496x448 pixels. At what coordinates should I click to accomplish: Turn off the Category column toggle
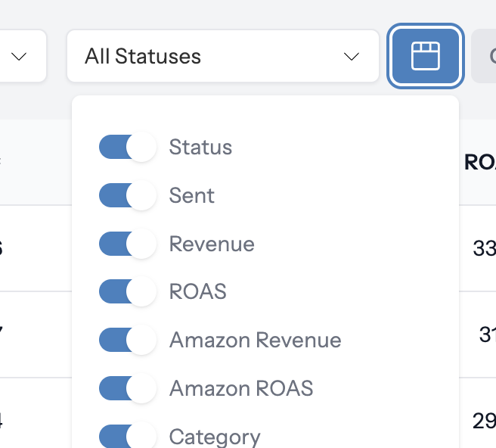[127, 436]
